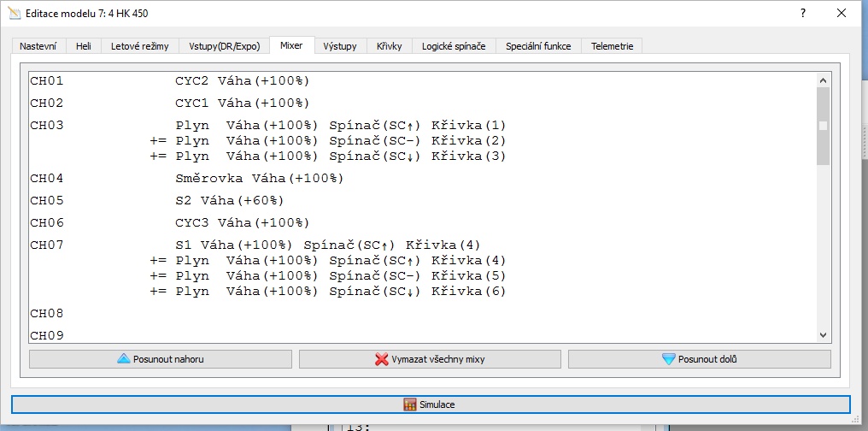
Task: Open the Křivky tab
Action: tap(390, 46)
